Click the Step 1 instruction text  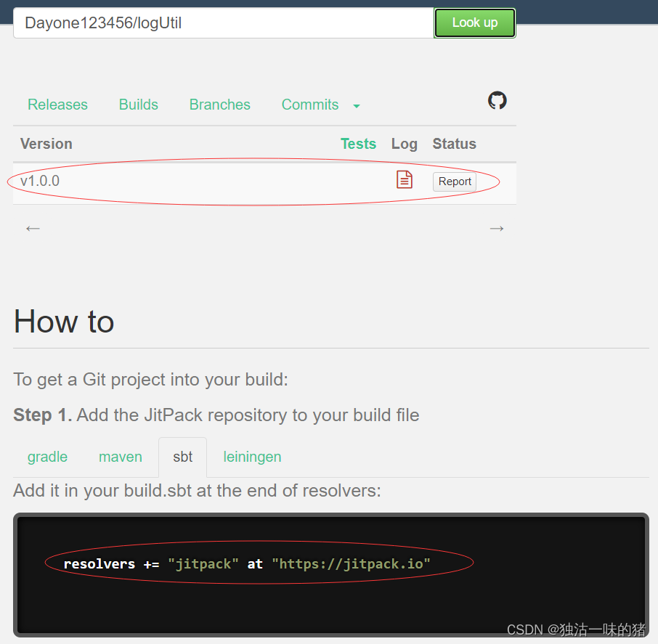pyautogui.click(x=216, y=415)
